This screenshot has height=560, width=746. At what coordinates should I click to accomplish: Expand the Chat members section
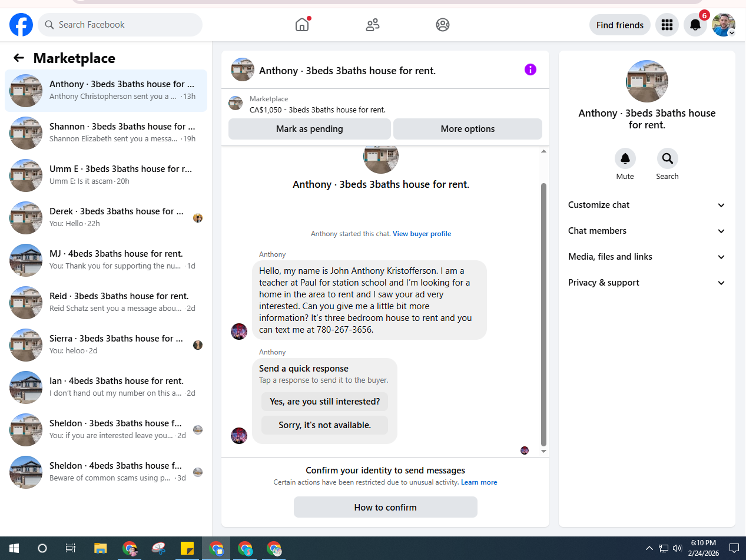click(647, 231)
